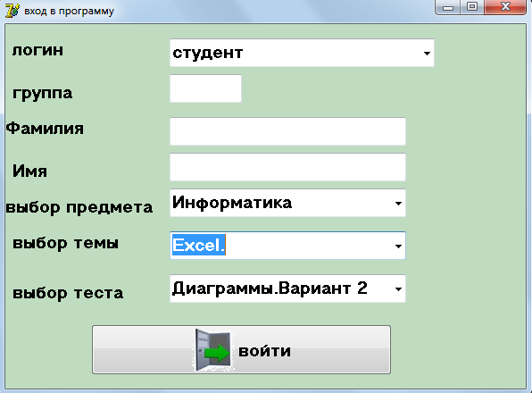The image size is (532, 393).
Task: Click the Delphi app icon in title bar
Action: coord(12,11)
